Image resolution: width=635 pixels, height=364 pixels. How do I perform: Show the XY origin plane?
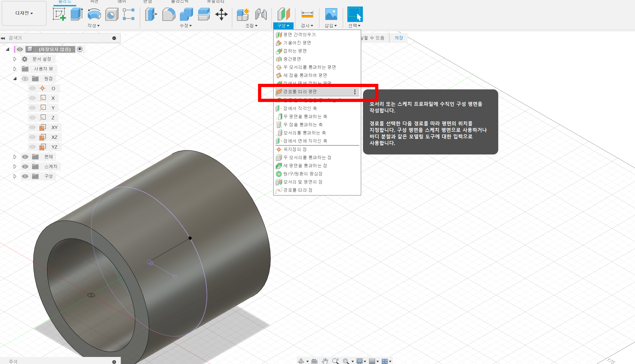point(33,127)
